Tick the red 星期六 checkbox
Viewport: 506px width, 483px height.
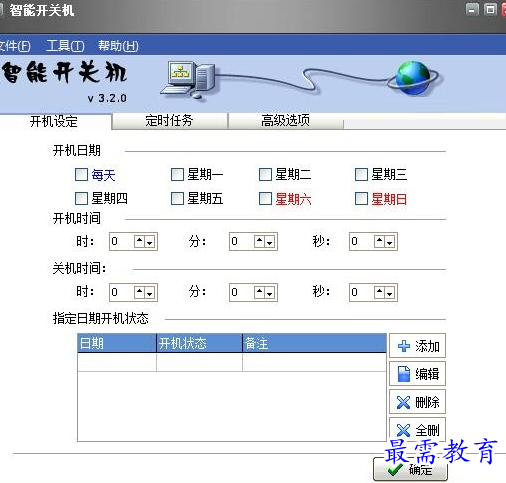pyautogui.click(x=265, y=198)
